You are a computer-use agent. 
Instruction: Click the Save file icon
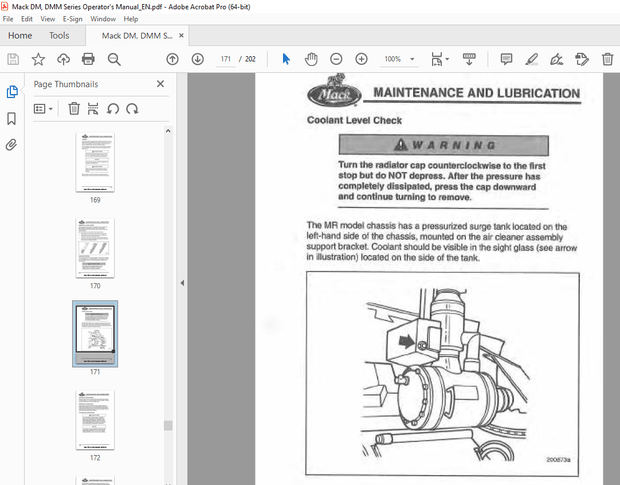(13, 59)
